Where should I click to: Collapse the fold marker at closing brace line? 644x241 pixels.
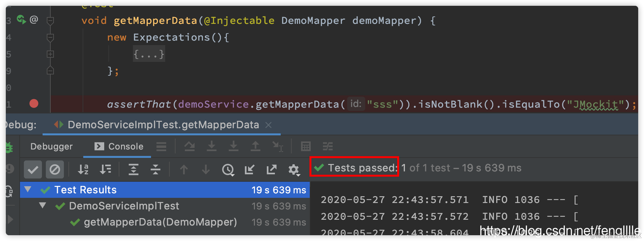click(x=50, y=70)
